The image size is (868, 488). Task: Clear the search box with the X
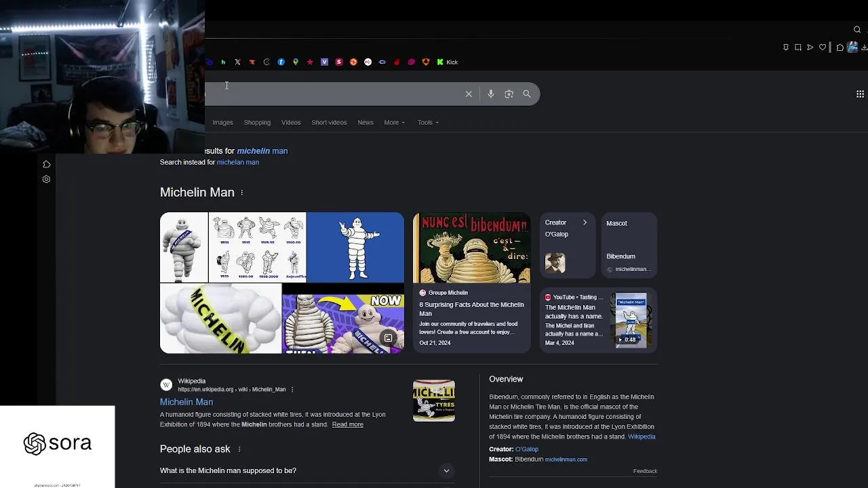coord(469,94)
